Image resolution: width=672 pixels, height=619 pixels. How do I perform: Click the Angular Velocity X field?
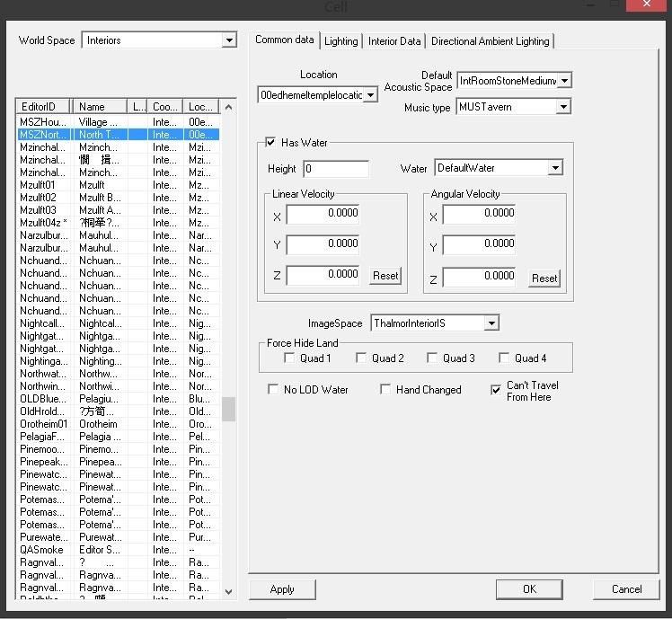coord(479,214)
